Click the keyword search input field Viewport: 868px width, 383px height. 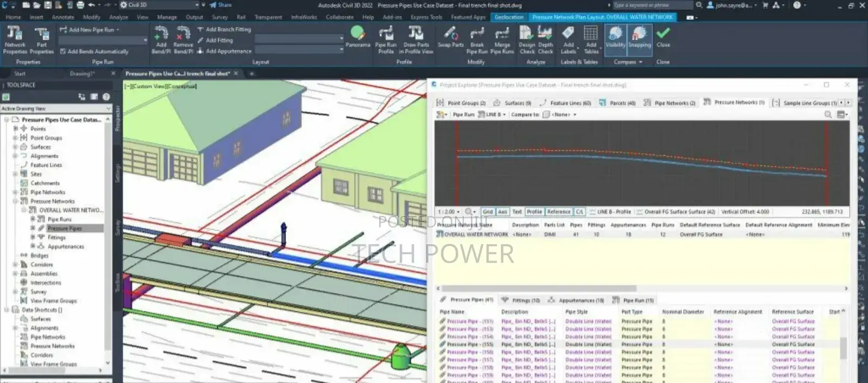[652, 5]
